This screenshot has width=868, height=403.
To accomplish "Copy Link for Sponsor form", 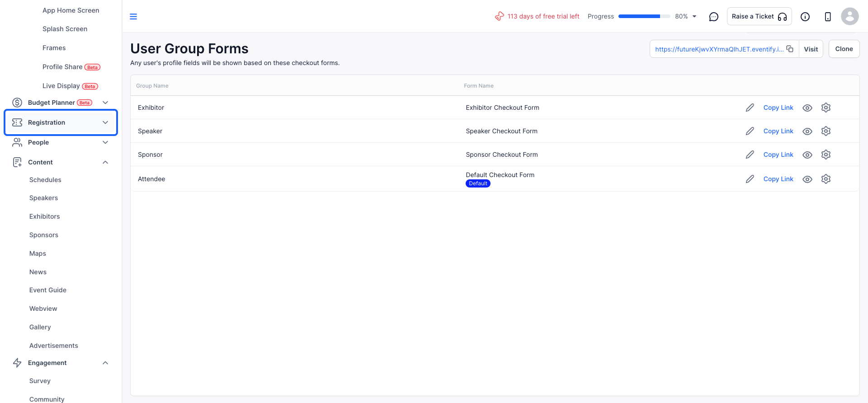I will [778, 155].
